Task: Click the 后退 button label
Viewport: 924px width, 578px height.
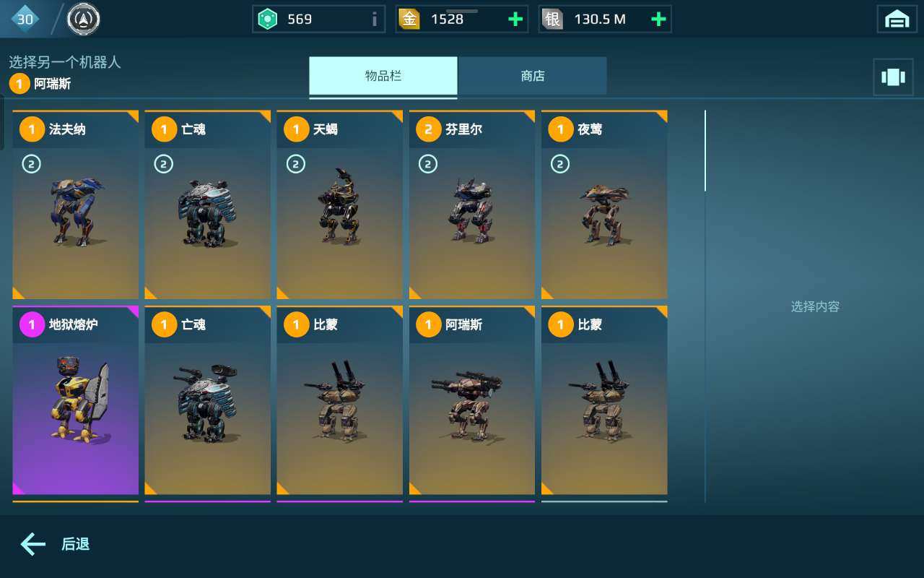Action: coord(76,544)
